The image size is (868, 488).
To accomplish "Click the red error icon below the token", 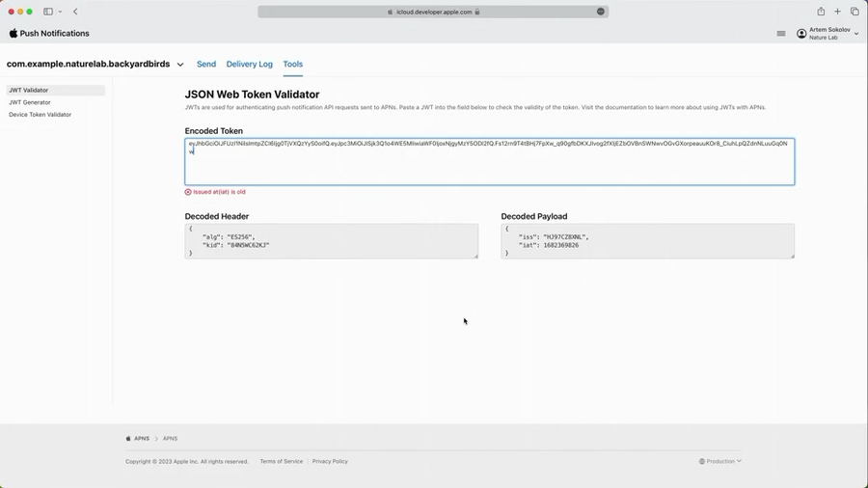I will click(188, 192).
